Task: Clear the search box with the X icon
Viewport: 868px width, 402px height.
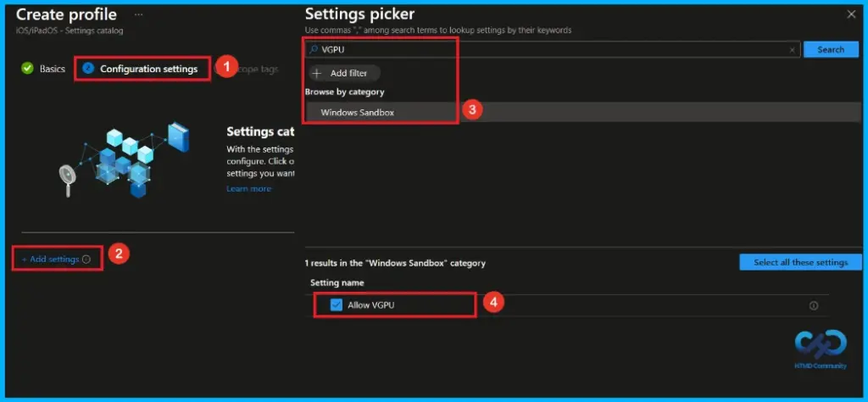Action: click(792, 50)
